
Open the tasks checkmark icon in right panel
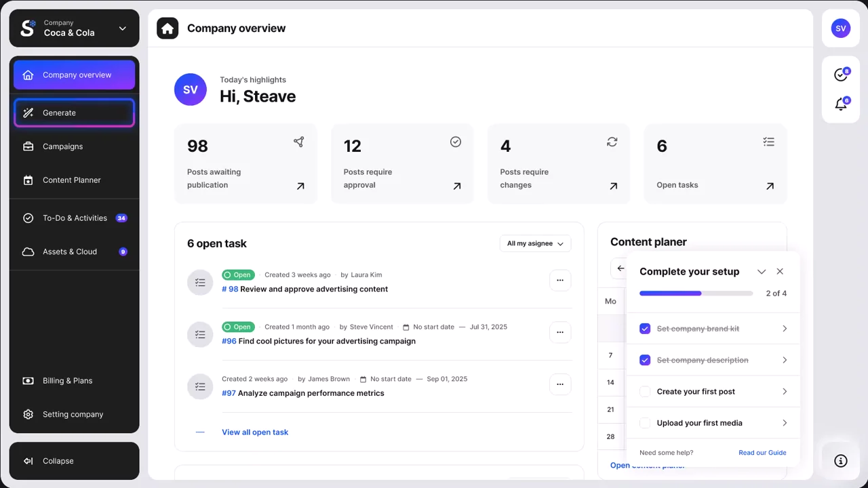click(841, 75)
